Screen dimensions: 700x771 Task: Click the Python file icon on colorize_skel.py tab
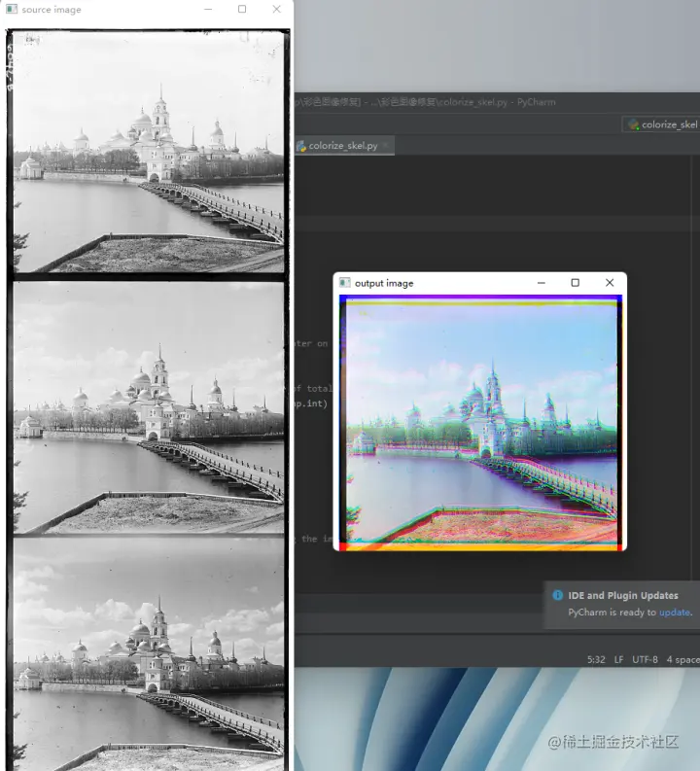point(300,146)
